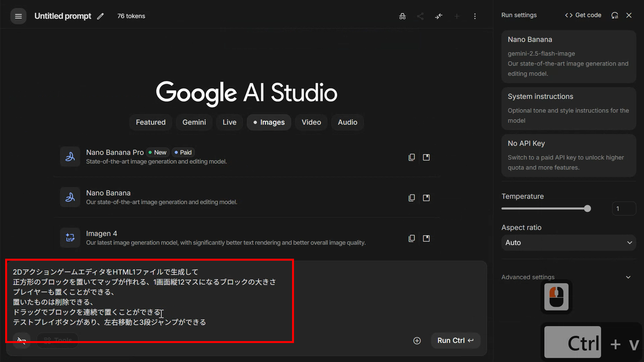
Task: Click the pencil icon to rename Untitled prompt
Action: pyautogui.click(x=100, y=16)
